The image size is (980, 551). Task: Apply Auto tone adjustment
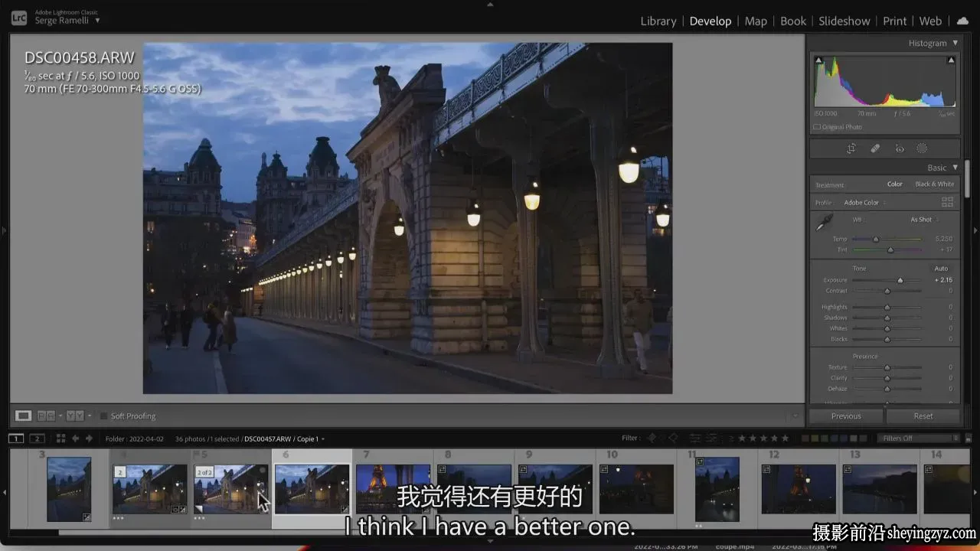click(941, 269)
